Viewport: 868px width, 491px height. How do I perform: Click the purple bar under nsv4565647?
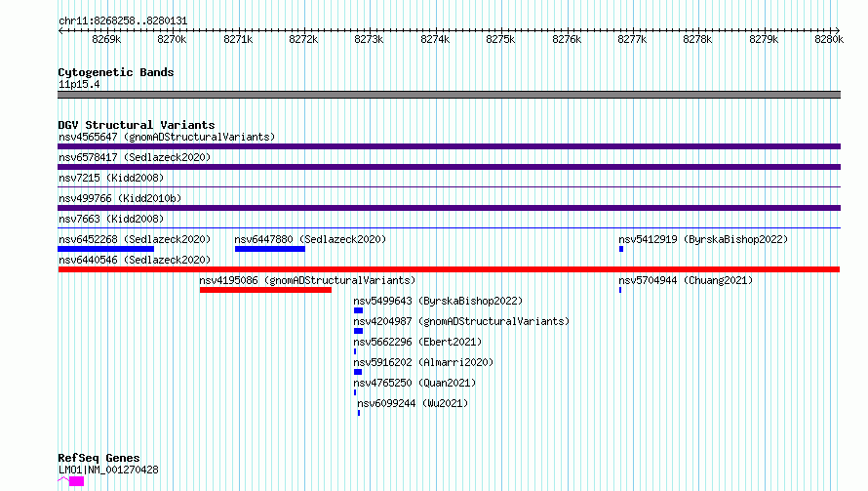point(449,146)
